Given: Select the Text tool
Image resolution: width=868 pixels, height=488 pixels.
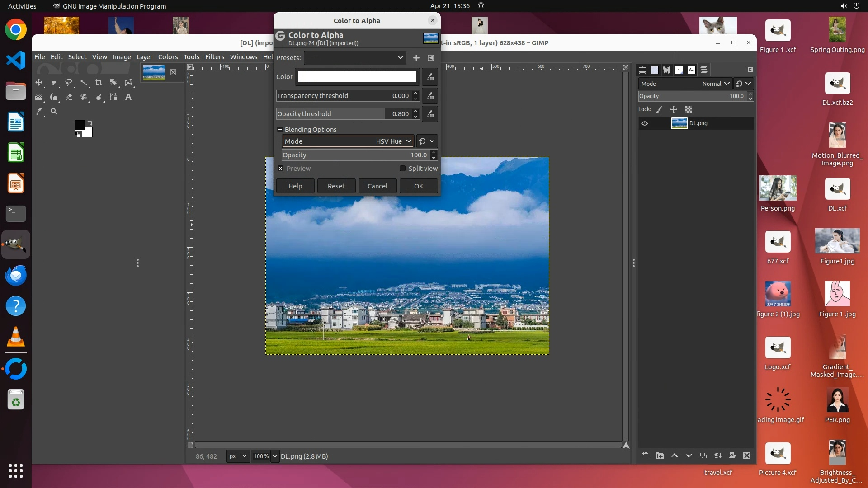Looking at the screenshot, I should click(x=128, y=97).
